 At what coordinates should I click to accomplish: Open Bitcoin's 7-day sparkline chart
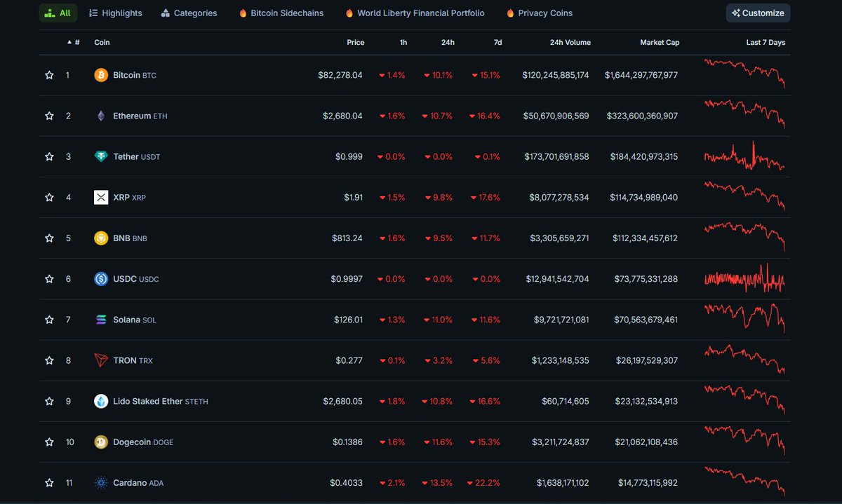(x=744, y=74)
